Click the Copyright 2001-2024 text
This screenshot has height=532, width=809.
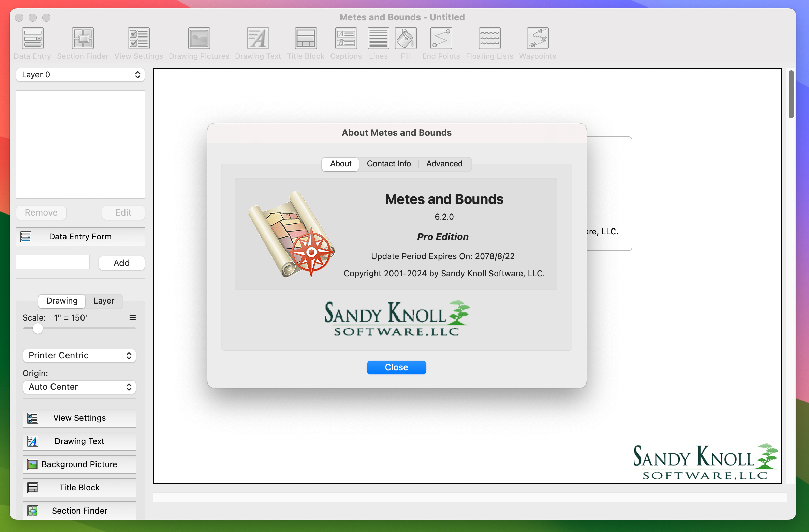(x=444, y=274)
